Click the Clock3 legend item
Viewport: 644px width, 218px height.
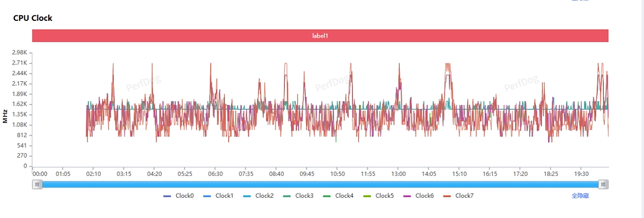click(x=299, y=196)
